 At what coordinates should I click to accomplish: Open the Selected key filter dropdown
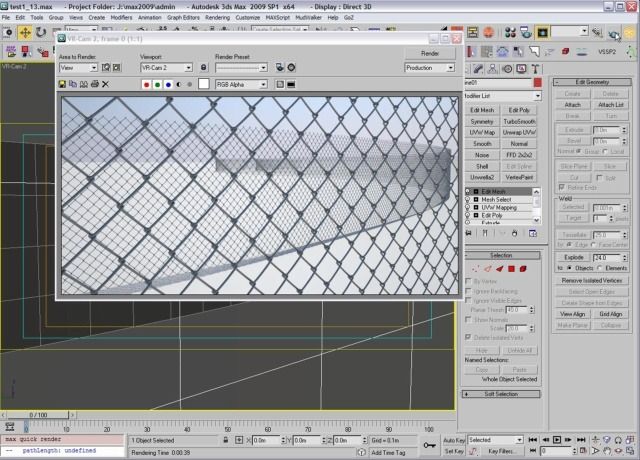point(495,440)
